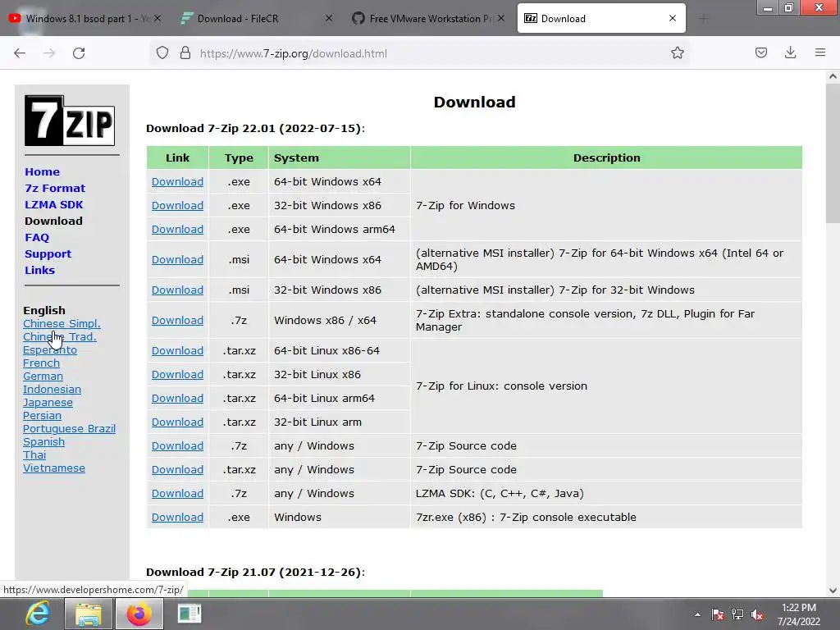Open a new tab with plus
The height and width of the screenshot is (630, 840).
pos(703,19)
